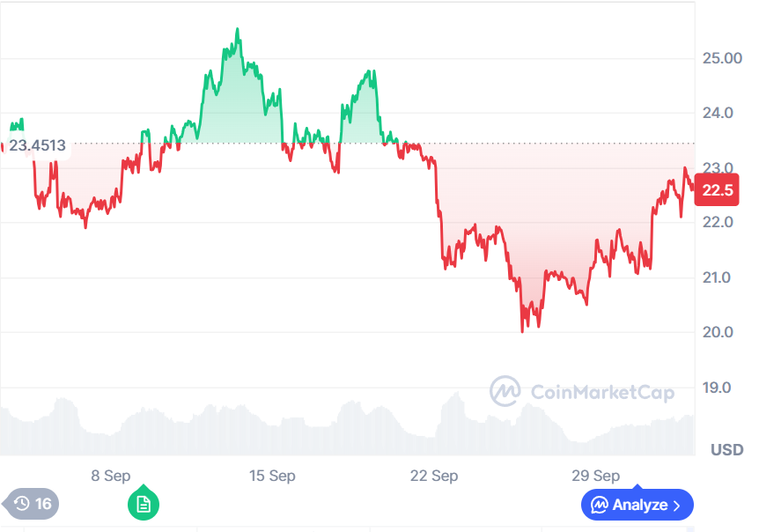Screen dimensions: 759x532
Task: Click the 21.0 price axis label
Action: coord(717,277)
